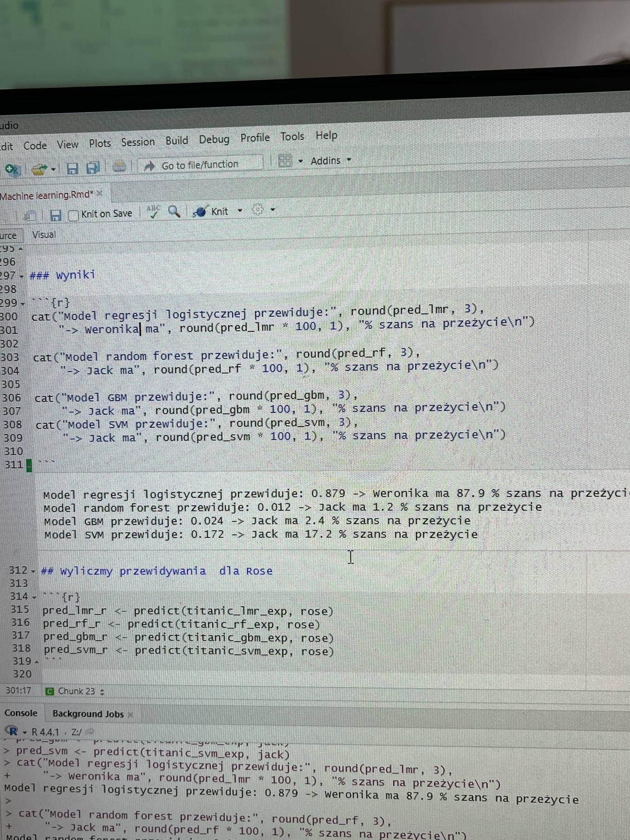Open Find/Replace with the magnifier icon
This screenshot has height=840, width=630.
point(174,212)
